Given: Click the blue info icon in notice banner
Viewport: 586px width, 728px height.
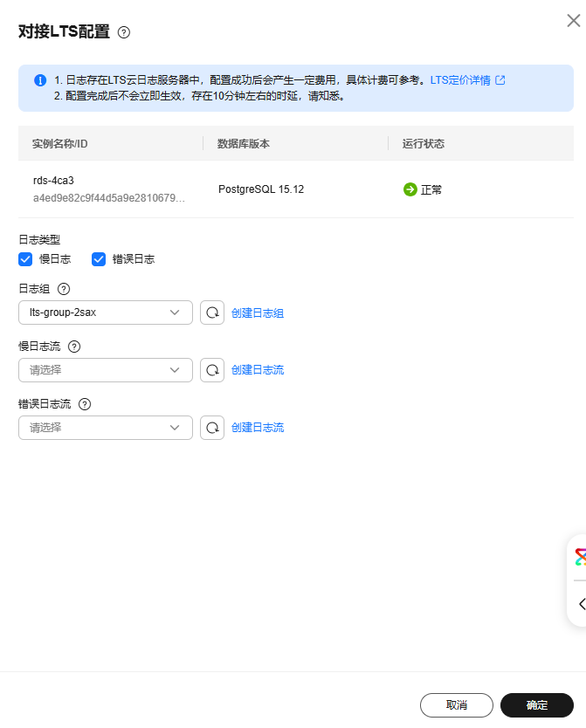Looking at the screenshot, I should (40, 80).
